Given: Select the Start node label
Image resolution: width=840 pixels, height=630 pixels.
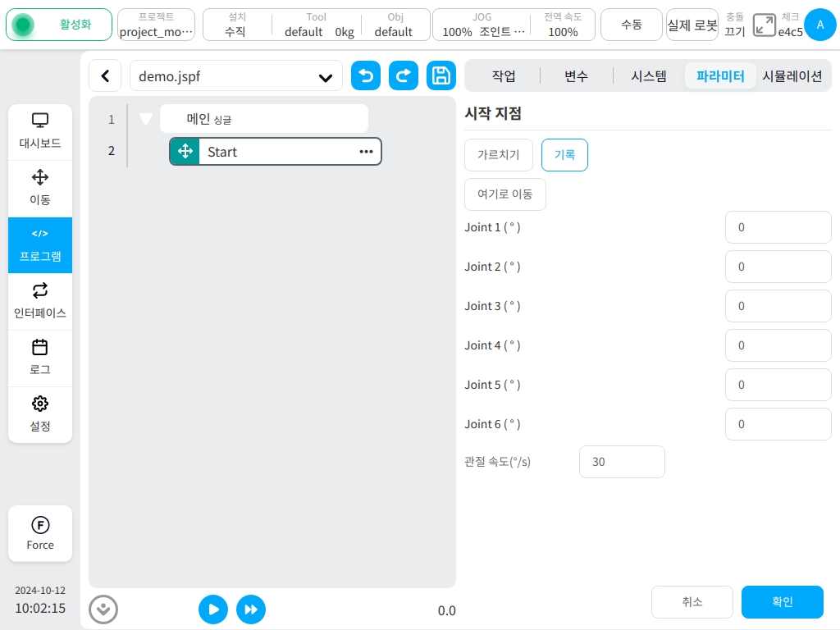Looking at the screenshot, I should (222, 152).
